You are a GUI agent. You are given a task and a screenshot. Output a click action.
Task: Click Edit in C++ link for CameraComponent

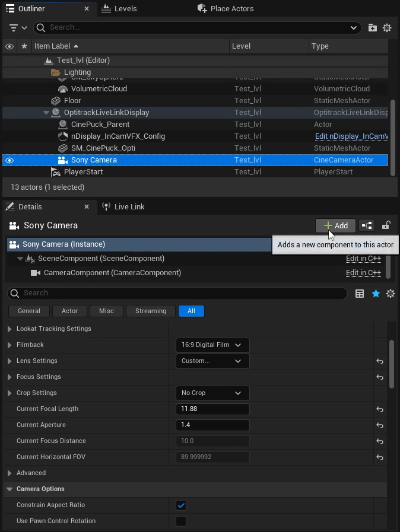(363, 273)
